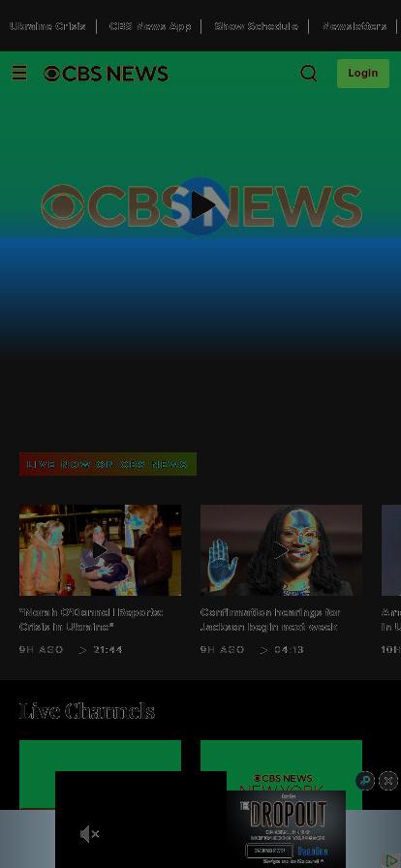The image size is (401, 868).
Task: Open the Norah O'Donnell Reports headline
Action: click(91, 619)
